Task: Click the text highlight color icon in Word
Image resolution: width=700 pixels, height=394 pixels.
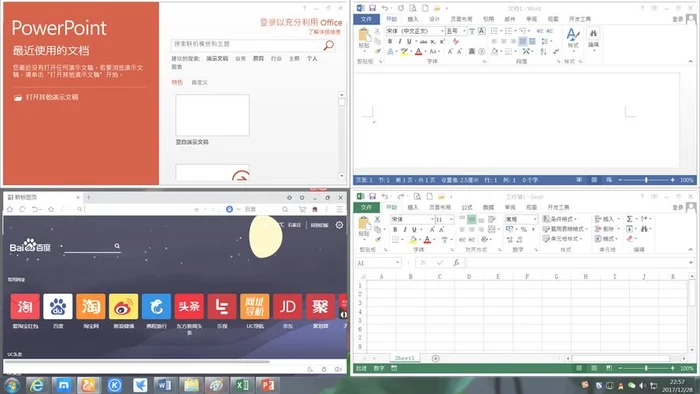Action: [404, 52]
